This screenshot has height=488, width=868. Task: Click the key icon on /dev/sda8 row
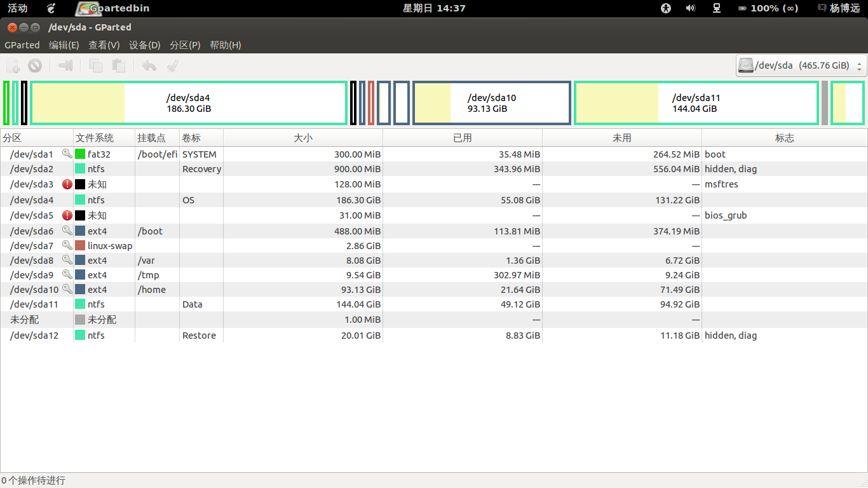(67, 260)
